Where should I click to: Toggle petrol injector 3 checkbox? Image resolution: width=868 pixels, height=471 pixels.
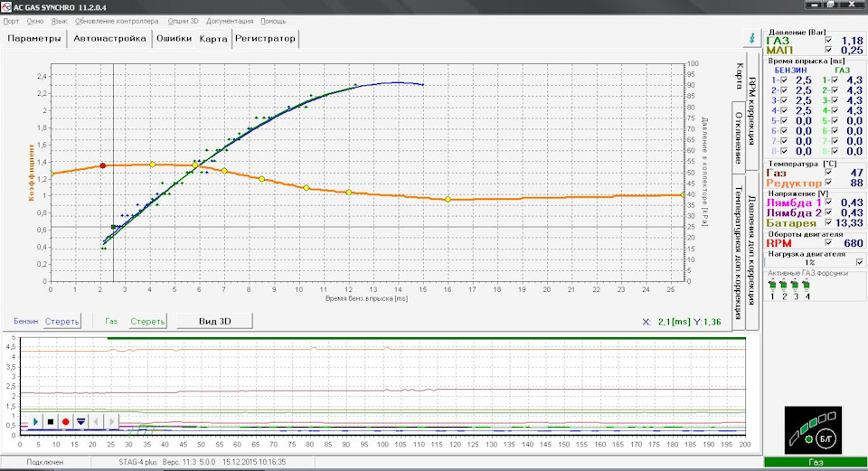784,100
